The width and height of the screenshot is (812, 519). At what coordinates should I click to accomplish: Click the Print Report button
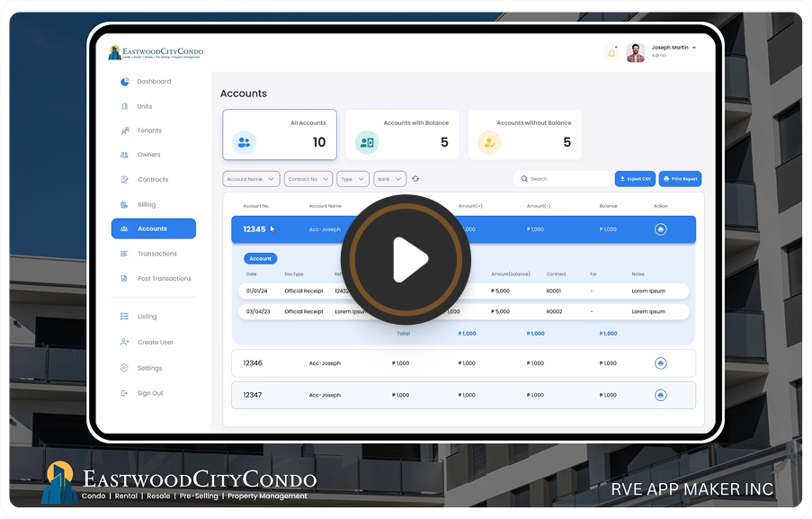tap(680, 179)
